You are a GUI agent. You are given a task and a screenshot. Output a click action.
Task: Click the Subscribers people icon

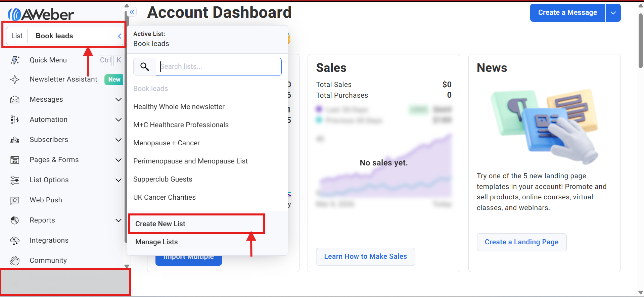click(15, 140)
